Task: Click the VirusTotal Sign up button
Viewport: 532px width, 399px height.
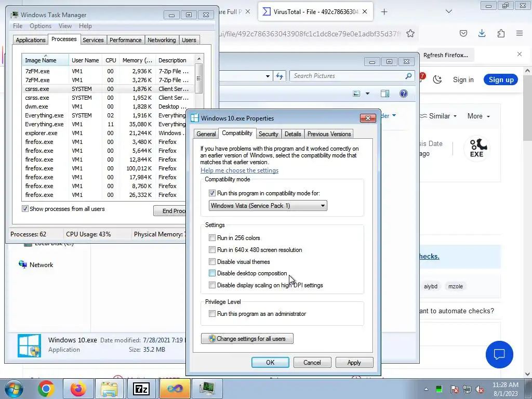Action: [501, 79]
